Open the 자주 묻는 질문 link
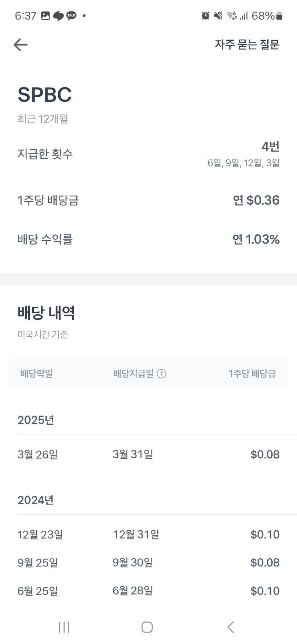This screenshot has width=297, height=644. pos(247,44)
